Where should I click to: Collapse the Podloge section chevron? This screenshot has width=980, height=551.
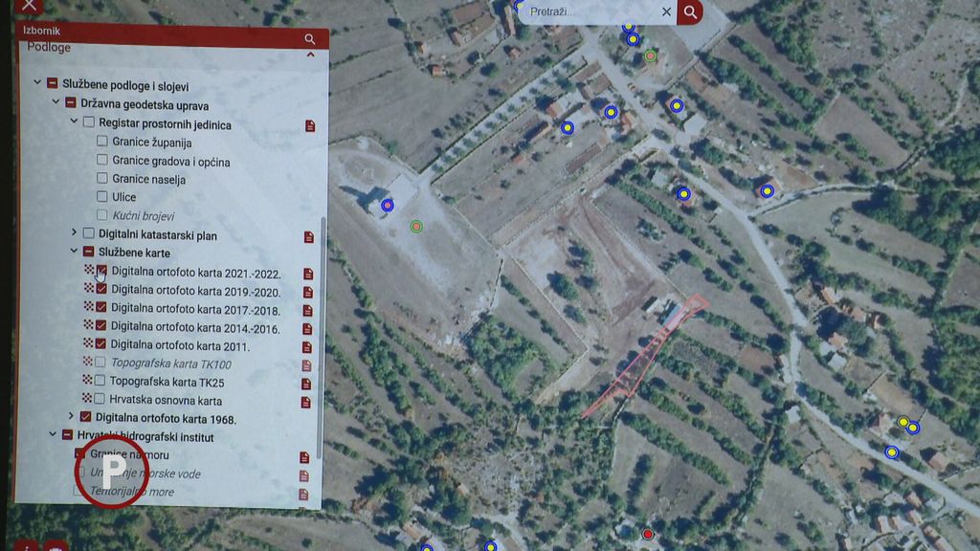pos(309,55)
